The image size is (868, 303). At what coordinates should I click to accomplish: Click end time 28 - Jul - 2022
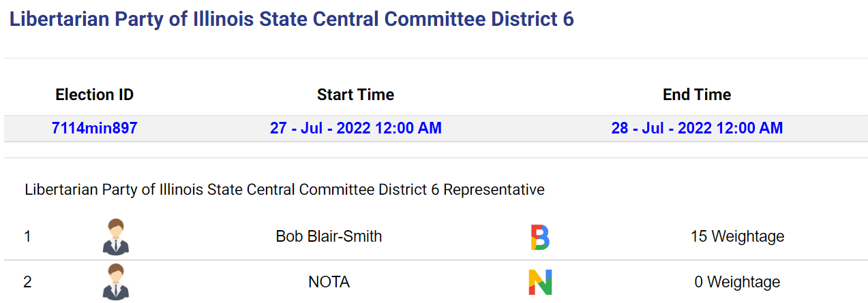(x=697, y=128)
